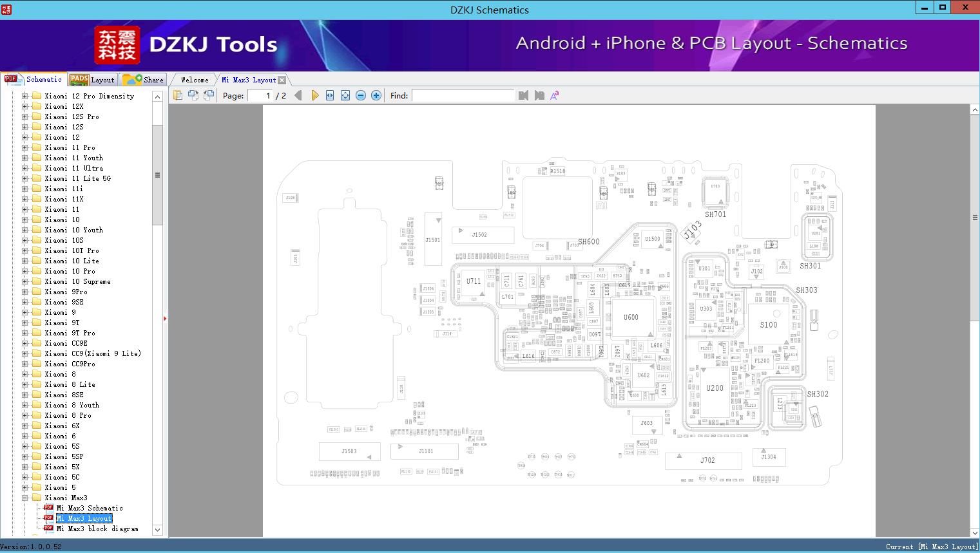Select Xiaomi 9Pro folder
Image resolution: width=980 pixels, height=553 pixels.
pos(66,292)
